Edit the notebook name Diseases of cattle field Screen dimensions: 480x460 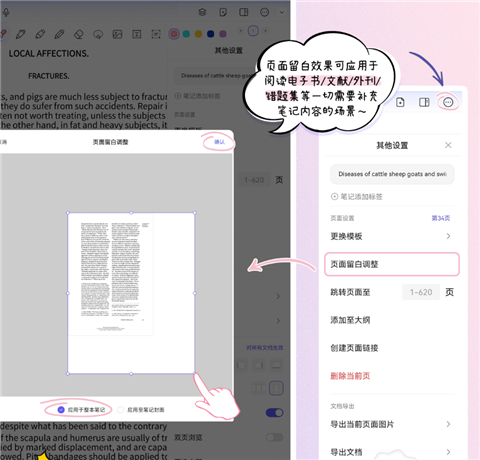click(392, 174)
